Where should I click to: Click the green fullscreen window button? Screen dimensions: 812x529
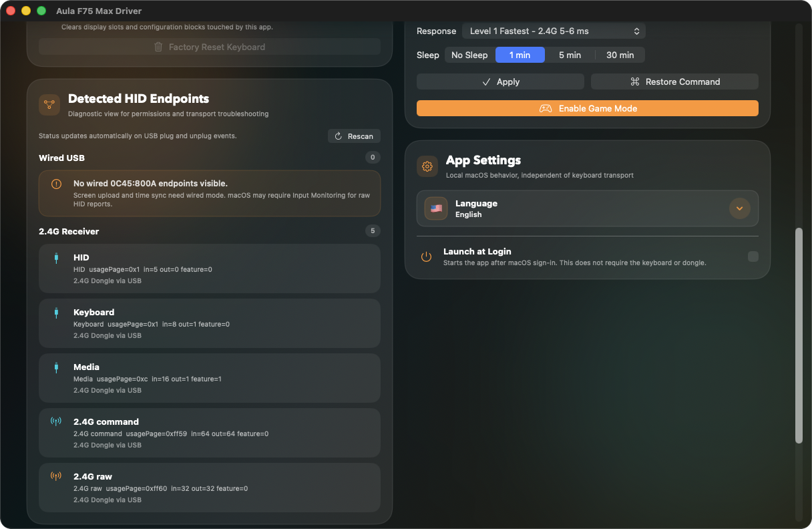click(41, 11)
